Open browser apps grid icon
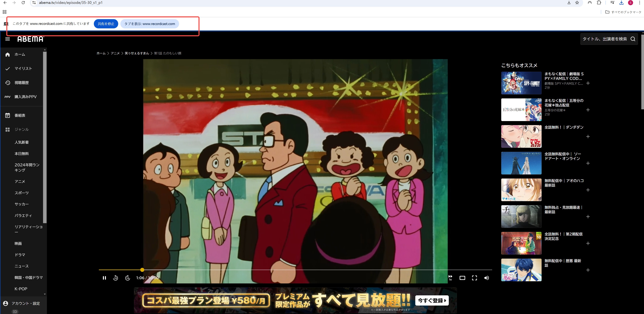 coord(5,12)
